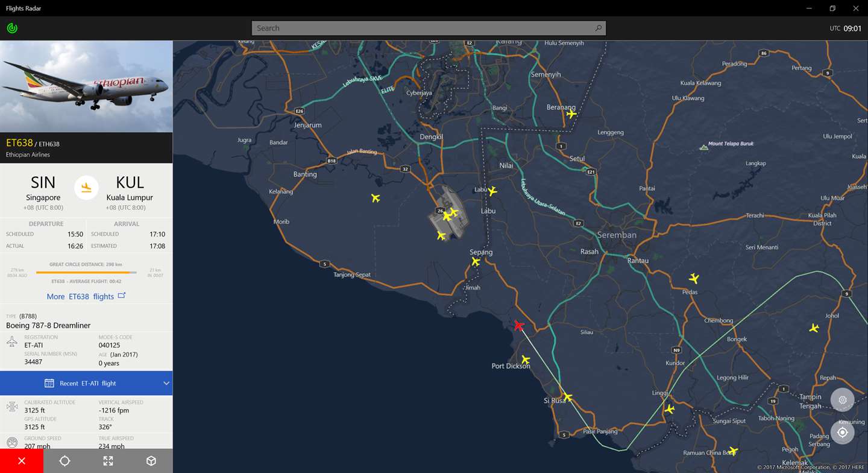Expand the Recent ET-ATI flight section
The width and height of the screenshot is (868, 473).
tap(86, 383)
